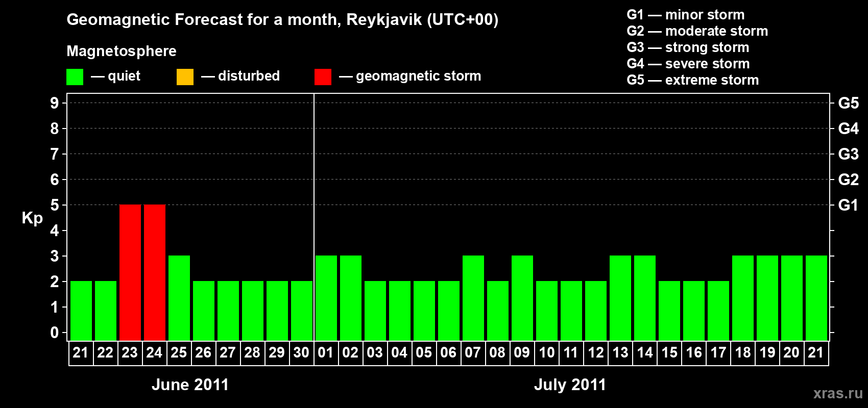Click the 'G1' right axis label
The image size is (868, 408).
pyautogui.click(x=848, y=205)
